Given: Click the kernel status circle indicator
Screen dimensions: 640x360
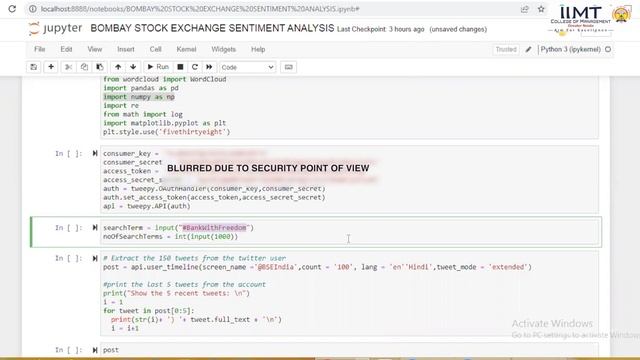Looking at the screenshot, I should (x=608, y=49).
